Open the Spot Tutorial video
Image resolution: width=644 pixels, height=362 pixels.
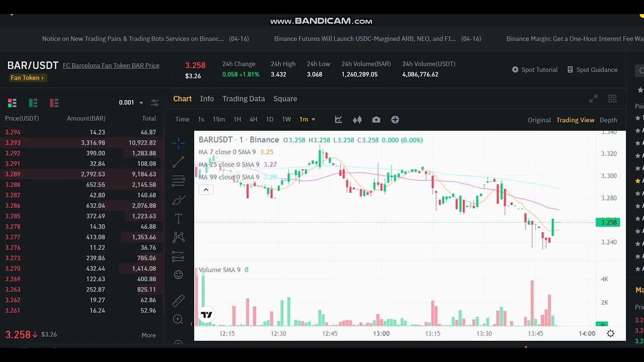click(x=535, y=70)
